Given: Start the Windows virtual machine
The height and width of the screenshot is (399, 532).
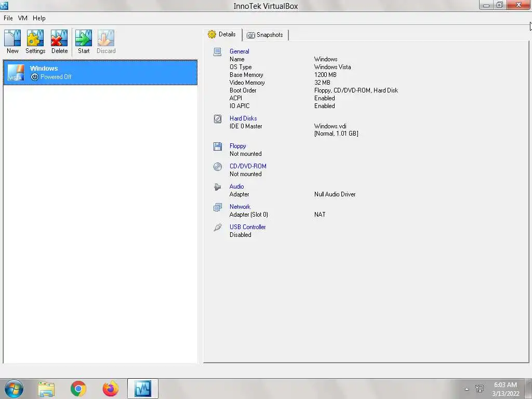Looking at the screenshot, I should (x=84, y=42).
